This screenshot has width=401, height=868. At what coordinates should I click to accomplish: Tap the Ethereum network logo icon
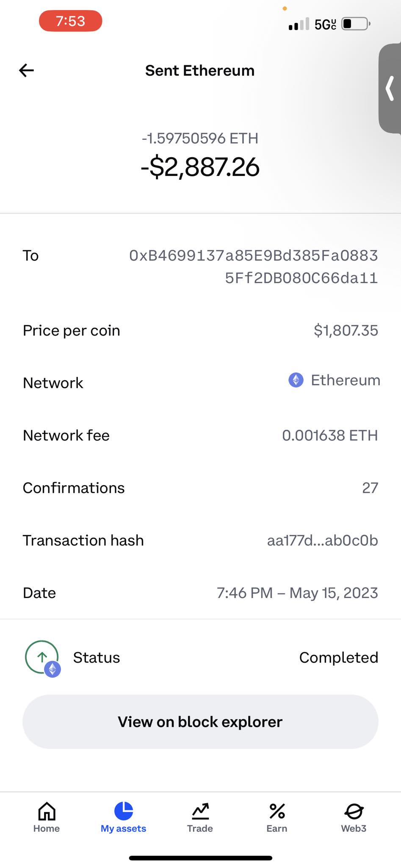296,380
